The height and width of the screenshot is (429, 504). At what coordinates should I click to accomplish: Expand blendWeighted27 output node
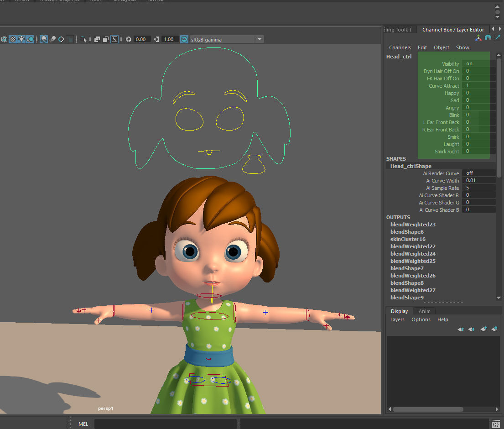click(x=413, y=290)
